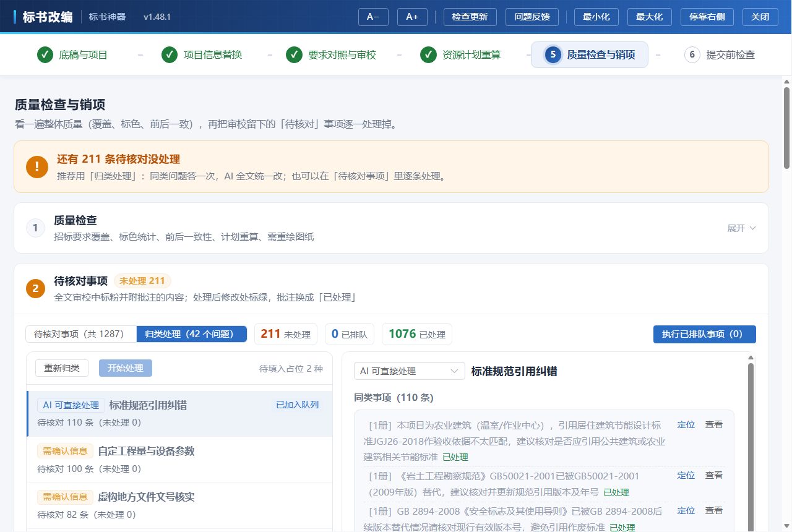Screen dimensions: 792x532
Task: Go to step 底稿与项目
Action: pyautogui.click(x=72, y=54)
